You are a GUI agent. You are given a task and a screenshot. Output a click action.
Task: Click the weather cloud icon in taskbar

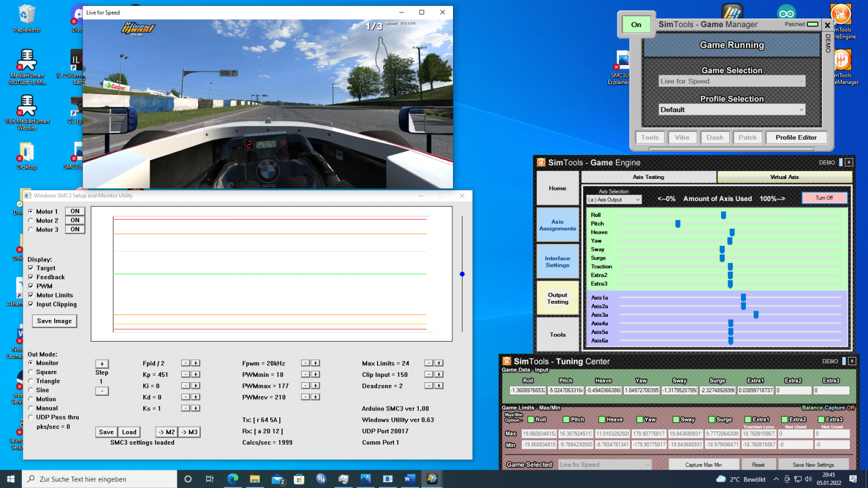(x=721, y=479)
